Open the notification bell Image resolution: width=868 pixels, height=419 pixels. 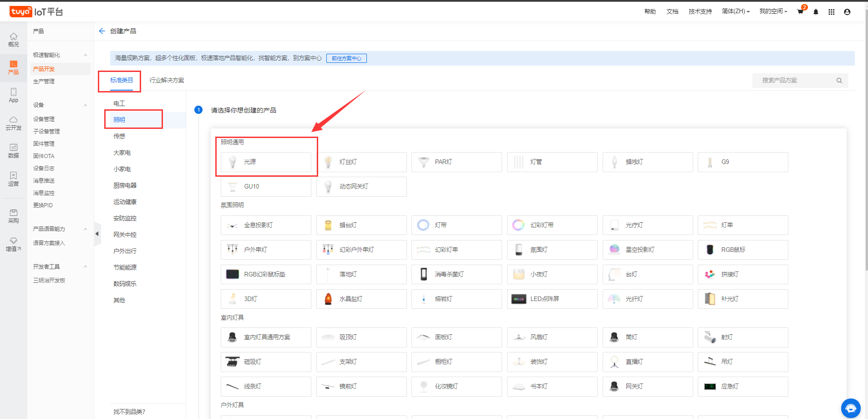[x=816, y=12]
